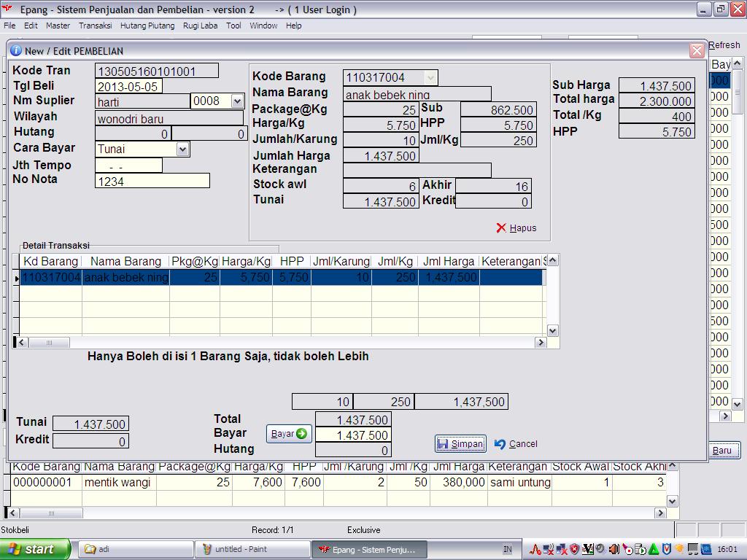
Task: Click the Epang app icon in title bar
Action: click(x=8, y=9)
